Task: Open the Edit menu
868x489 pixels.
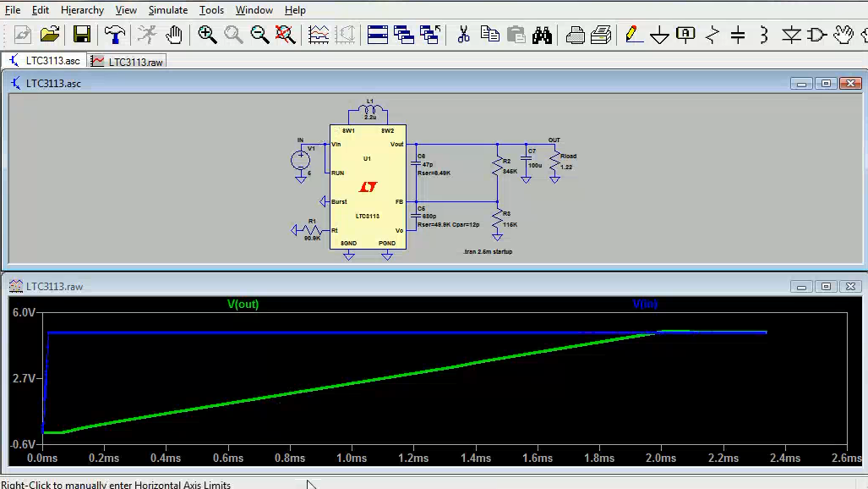Action: click(41, 10)
